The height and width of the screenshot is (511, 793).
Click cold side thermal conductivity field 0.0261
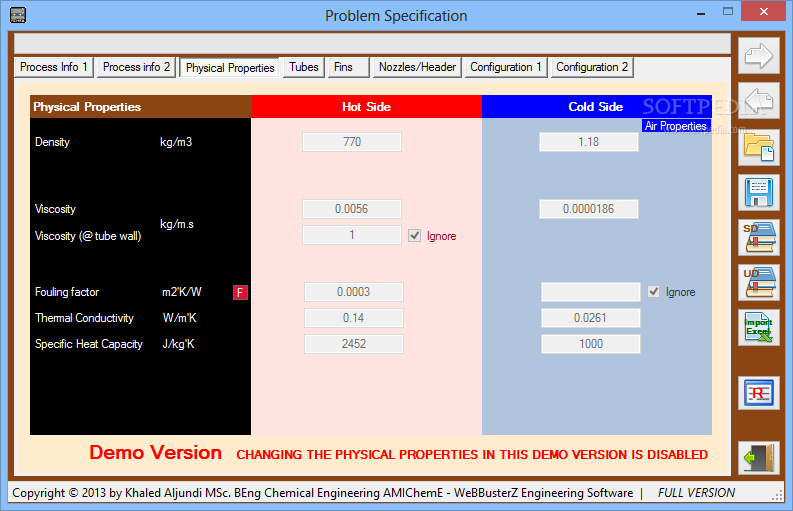pyautogui.click(x=591, y=318)
